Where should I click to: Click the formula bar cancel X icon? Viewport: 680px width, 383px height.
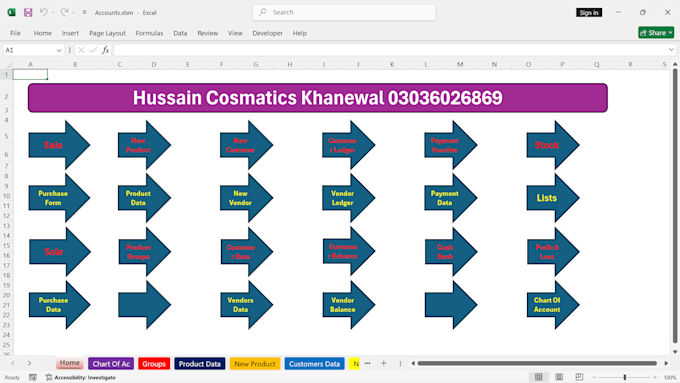click(x=81, y=50)
